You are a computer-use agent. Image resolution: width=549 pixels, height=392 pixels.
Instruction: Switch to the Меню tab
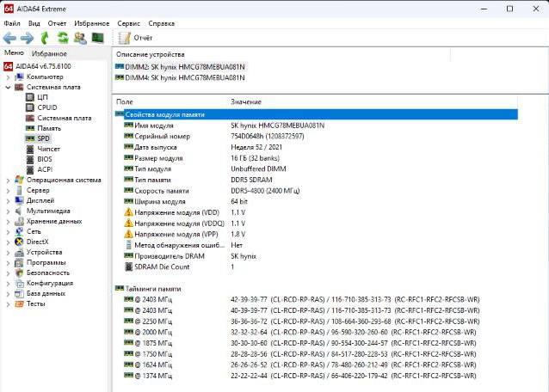pyautogui.click(x=14, y=52)
